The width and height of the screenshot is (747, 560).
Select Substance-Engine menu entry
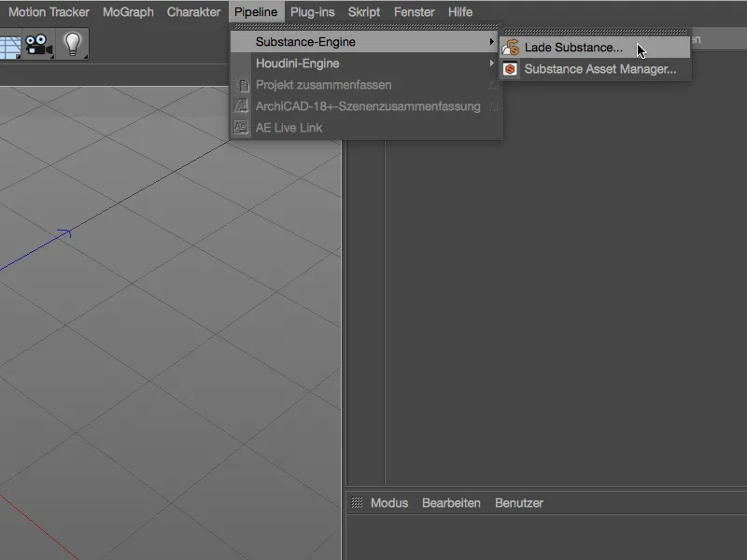[x=365, y=42]
